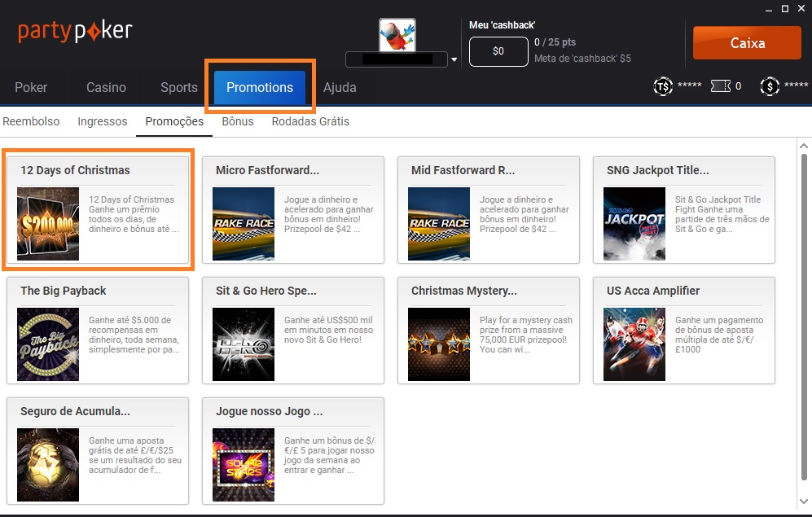Open the Ajuda help tab
Viewport: 812px width, 517px height.
coord(340,87)
